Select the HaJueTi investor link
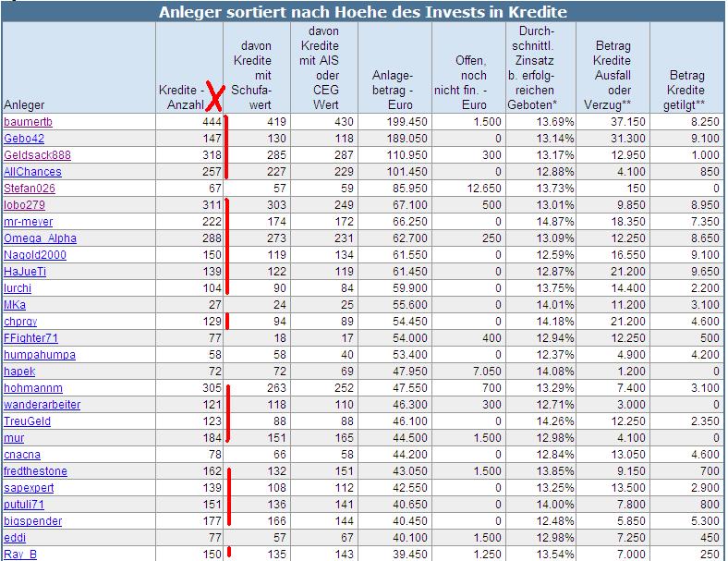728x561 pixels. point(27,272)
